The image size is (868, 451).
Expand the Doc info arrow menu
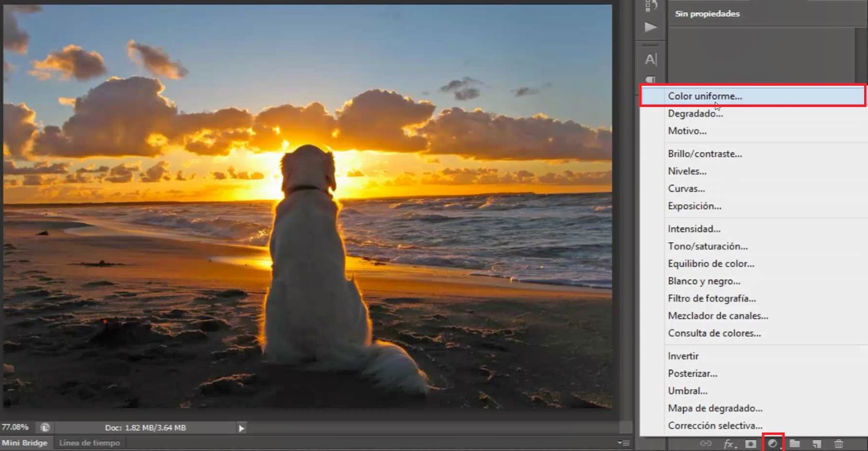(241, 428)
